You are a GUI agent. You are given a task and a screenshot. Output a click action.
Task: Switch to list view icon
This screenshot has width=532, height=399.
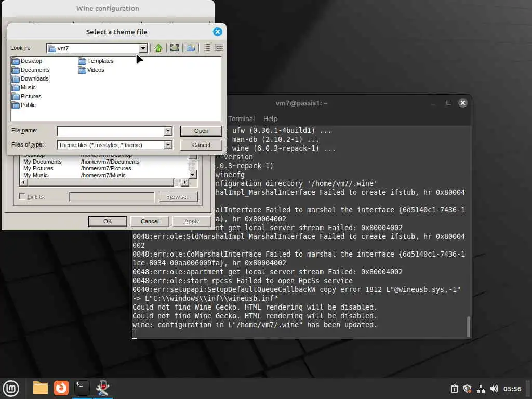[207, 48]
